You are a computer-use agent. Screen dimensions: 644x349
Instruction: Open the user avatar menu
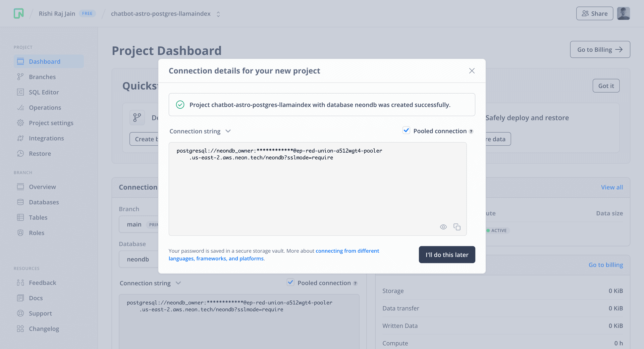click(x=623, y=13)
